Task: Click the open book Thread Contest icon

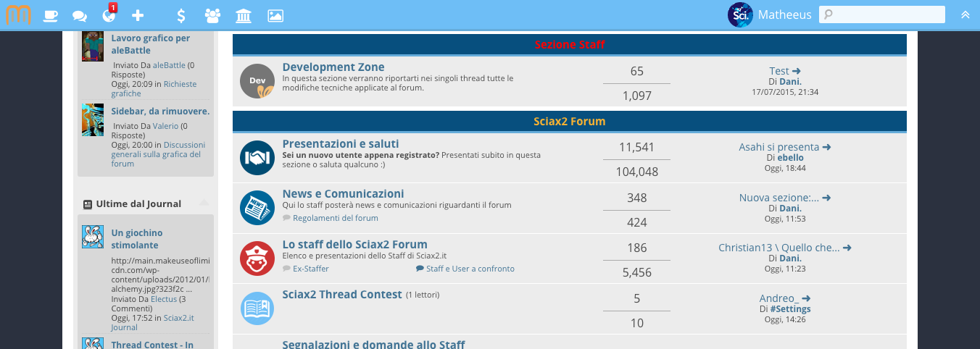Action: coord(257,309)
